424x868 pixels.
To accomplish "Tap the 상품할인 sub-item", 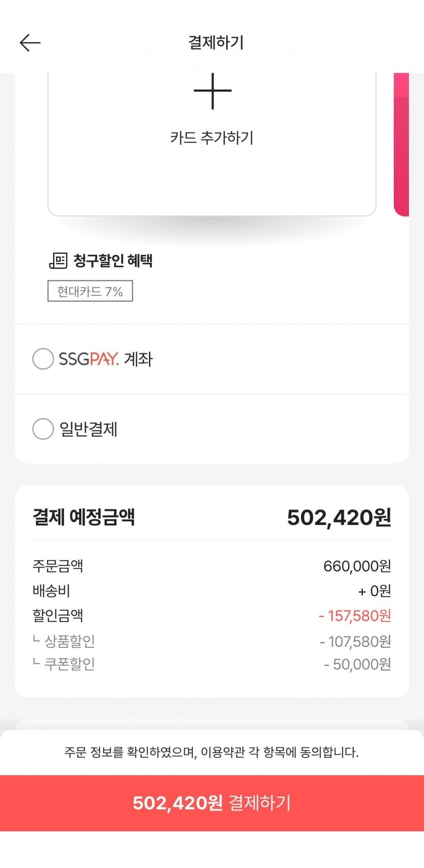I will click(x=69, y=641).
